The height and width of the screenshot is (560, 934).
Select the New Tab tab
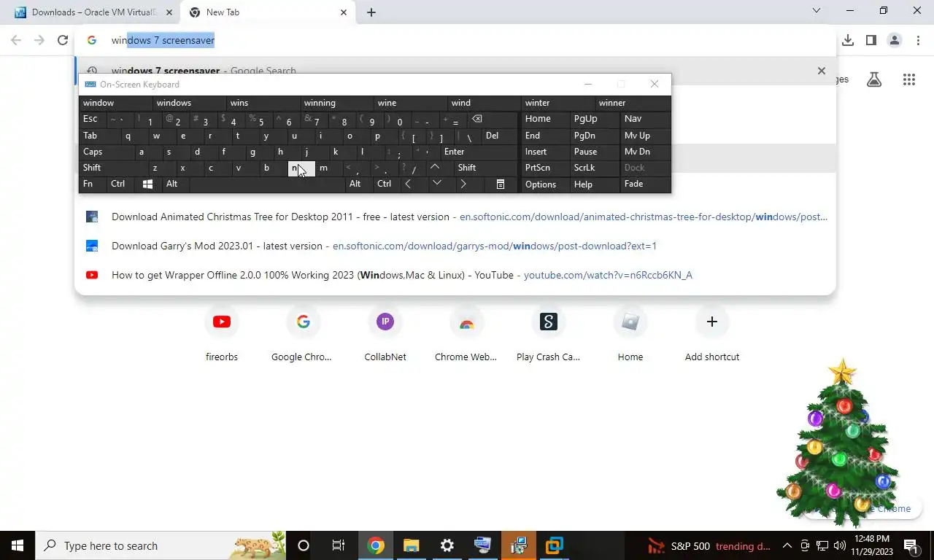(x=267, y=12)
